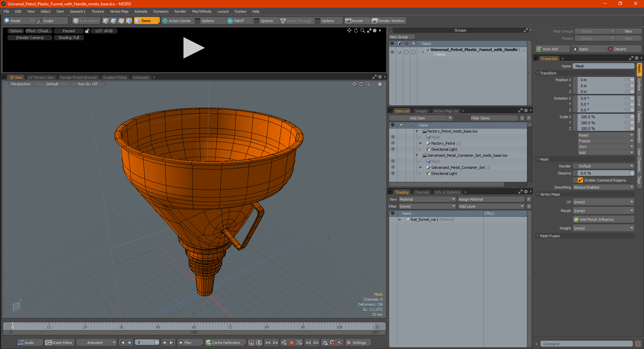Open the Vertex Map menu

point(119,11)
